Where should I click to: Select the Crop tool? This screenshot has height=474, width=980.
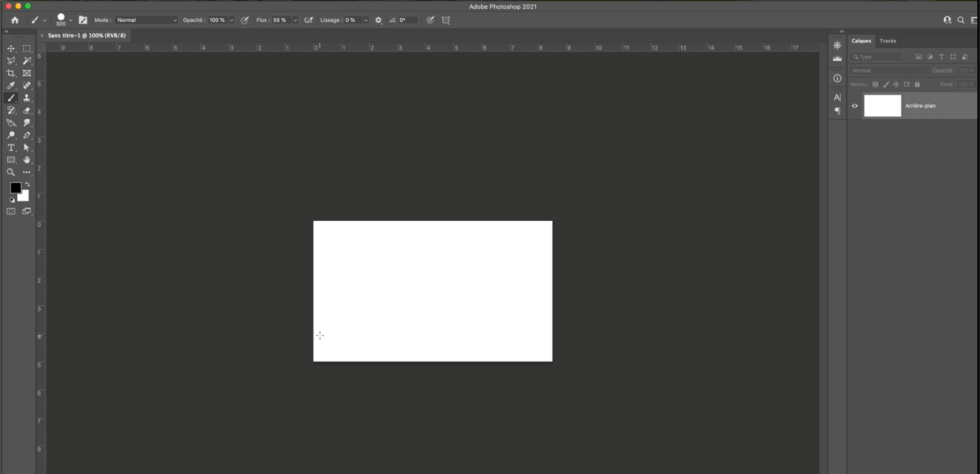pyautogui.click(x=11, y=73)
